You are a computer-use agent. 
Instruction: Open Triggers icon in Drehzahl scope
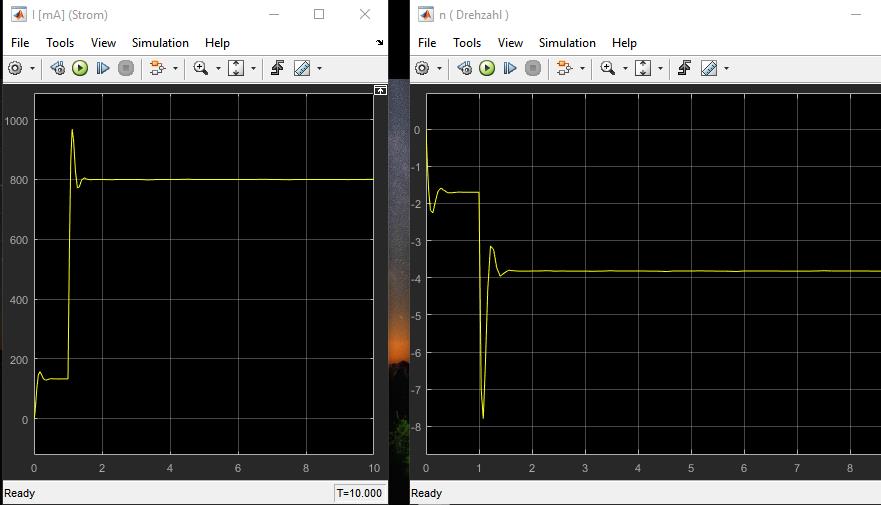pyautogui.click(x=684, y=69)
